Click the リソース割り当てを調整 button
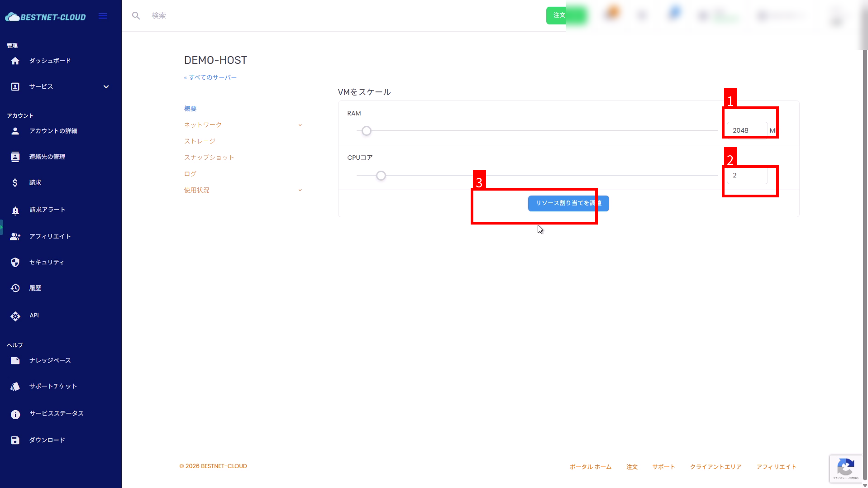Image resolution: width=868 pixels, height=488 pixels. pos(568,203)
